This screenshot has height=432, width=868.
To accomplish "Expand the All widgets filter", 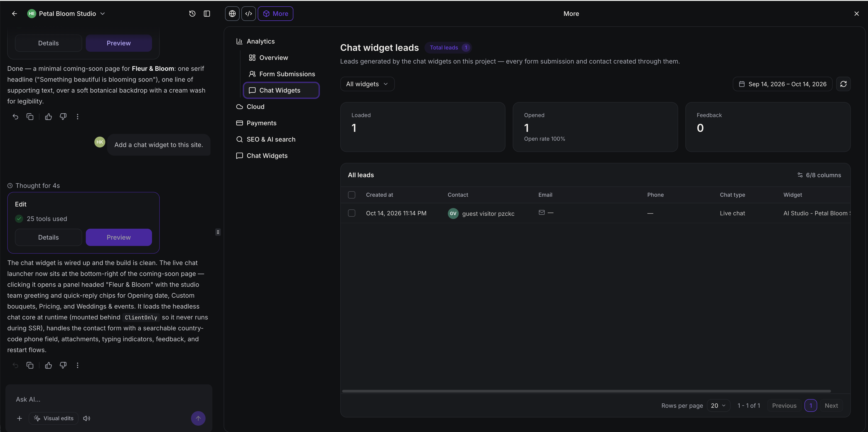I will [367, 84].
